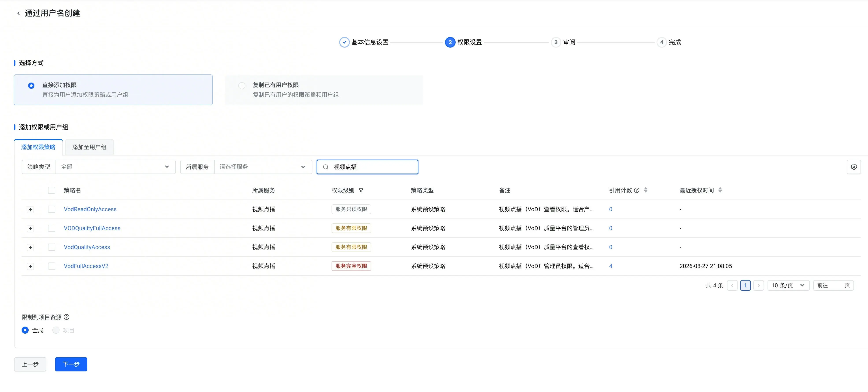Image resolution: width=868 pixels, height=392 pixels.
Task: Select the 全局 radio button
Action: (x=25, y=330)
